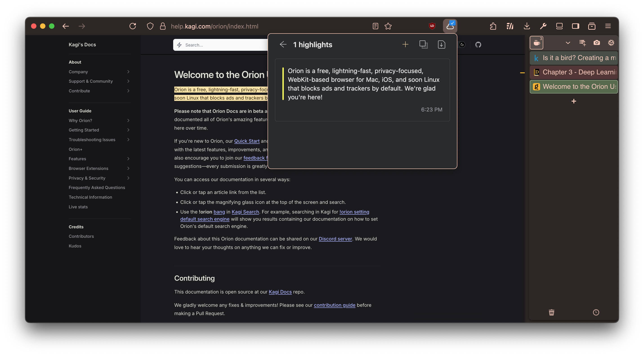Click the add highlight plus icon
Viewport: 644px width, 356px height.
pyautogui.click(x=405, y=44)
